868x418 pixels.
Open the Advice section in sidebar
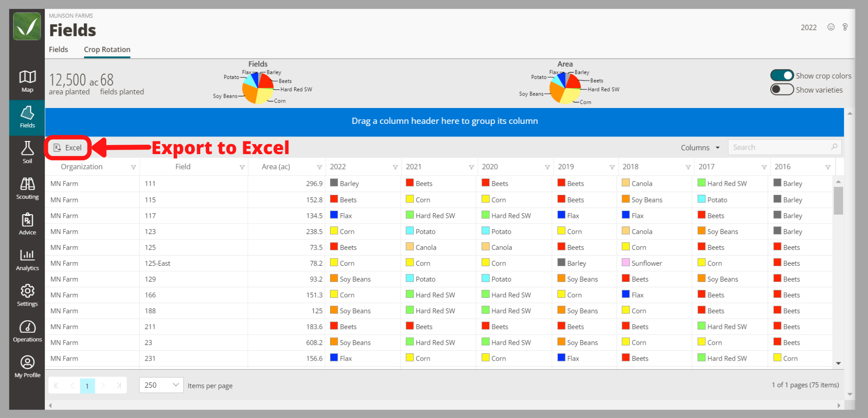[27, 224]
